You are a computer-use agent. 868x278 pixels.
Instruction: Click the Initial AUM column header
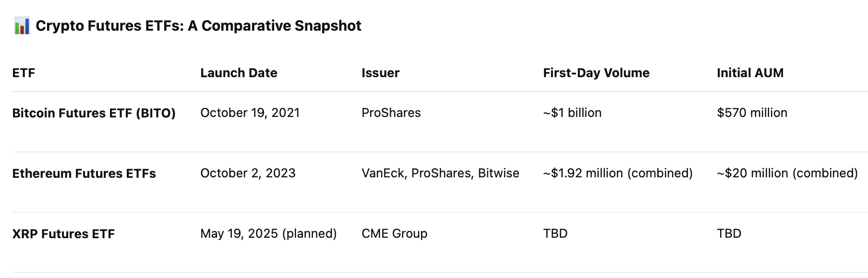[x=750, y=73]
